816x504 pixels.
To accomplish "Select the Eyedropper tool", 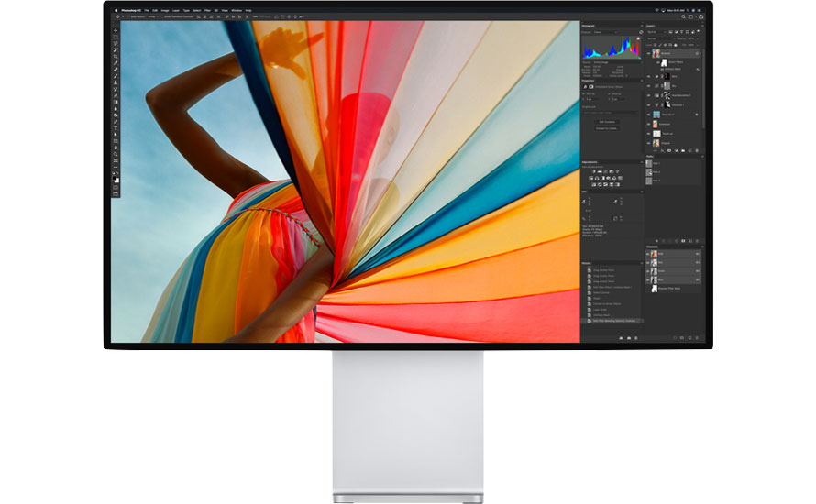I will point(116,63).
